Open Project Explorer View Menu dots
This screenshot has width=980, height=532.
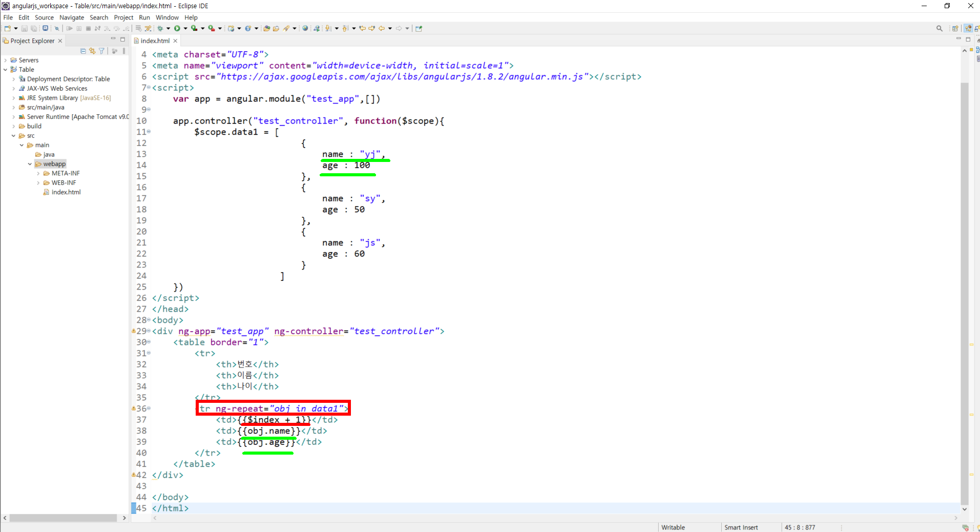click(124, 51)
